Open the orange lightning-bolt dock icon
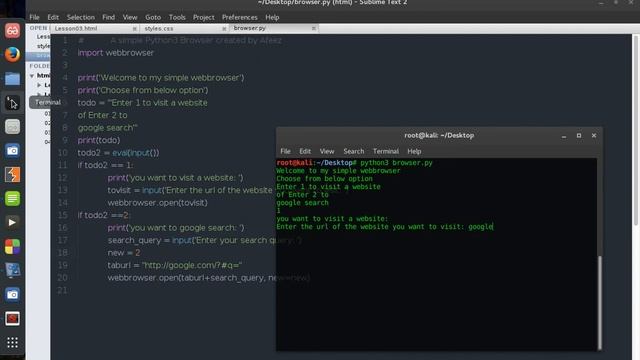The image size is (640, 360). click(12, 175)
